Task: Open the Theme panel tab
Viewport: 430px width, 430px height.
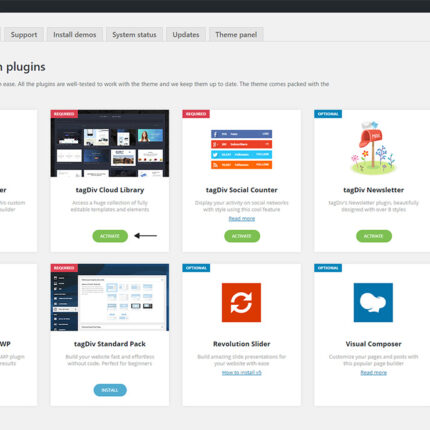Action: click(236, 35)
